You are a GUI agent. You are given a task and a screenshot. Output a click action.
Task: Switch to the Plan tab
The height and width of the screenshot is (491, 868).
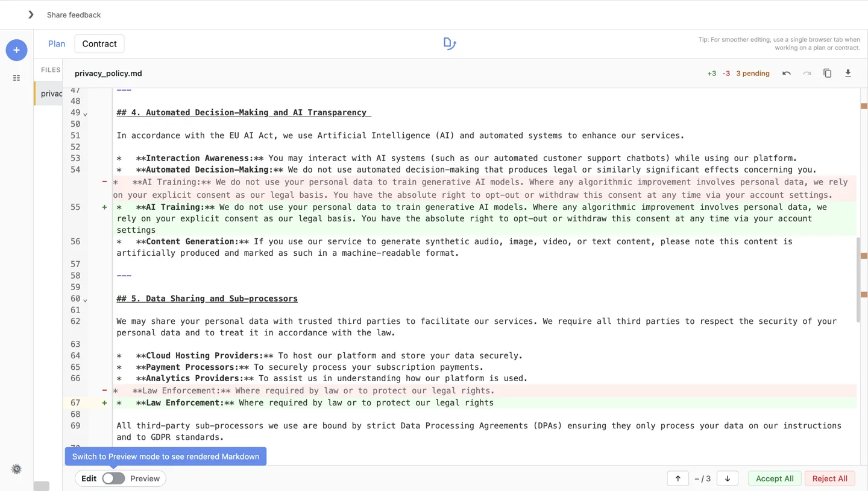pyautogui.click(x=57, y=43)
